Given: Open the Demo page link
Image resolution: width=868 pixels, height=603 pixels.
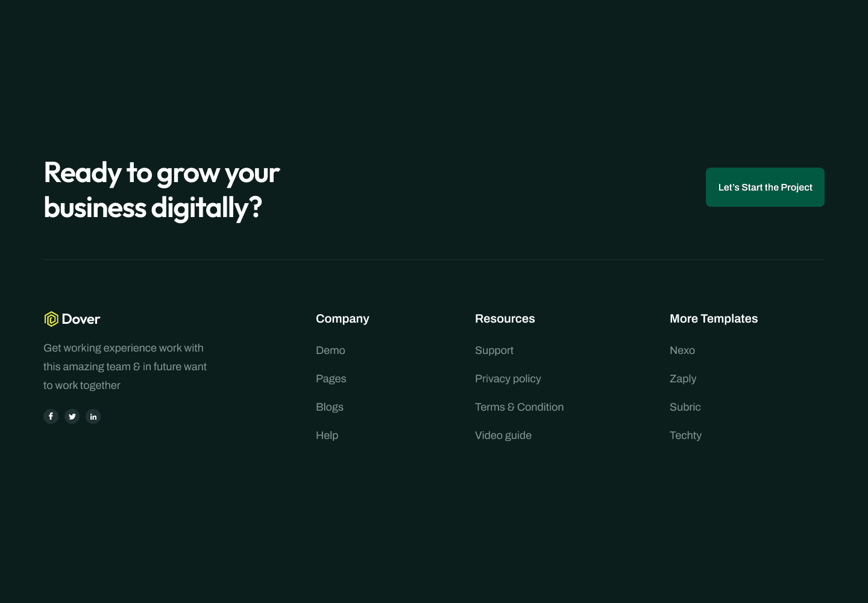Looking at the screenshot, I should click(x=330, y=350).
